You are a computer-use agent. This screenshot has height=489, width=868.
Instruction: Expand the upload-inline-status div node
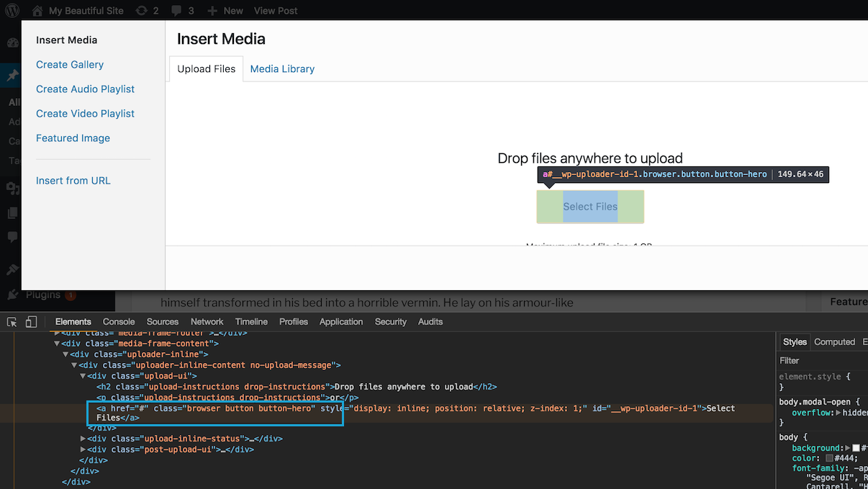83,439
